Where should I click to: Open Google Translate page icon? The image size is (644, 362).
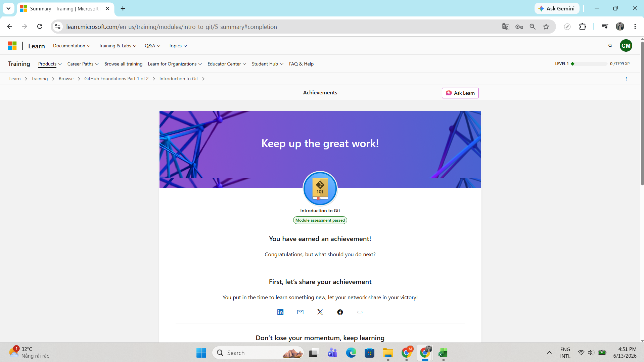pyautogui.click(x=506, y=27)
